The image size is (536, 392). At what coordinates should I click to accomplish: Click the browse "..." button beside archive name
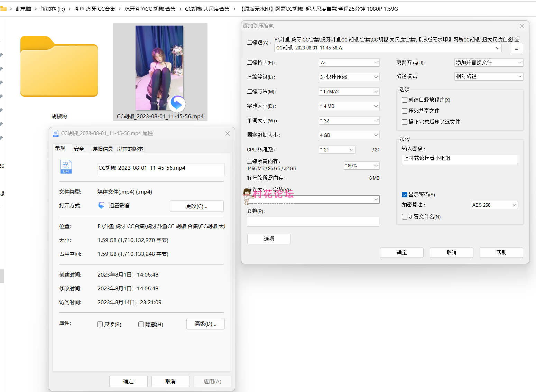pos(516,48)
